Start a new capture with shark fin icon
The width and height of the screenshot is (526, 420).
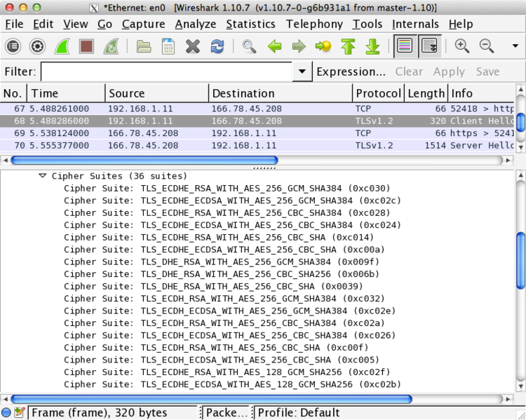[62, 47]
